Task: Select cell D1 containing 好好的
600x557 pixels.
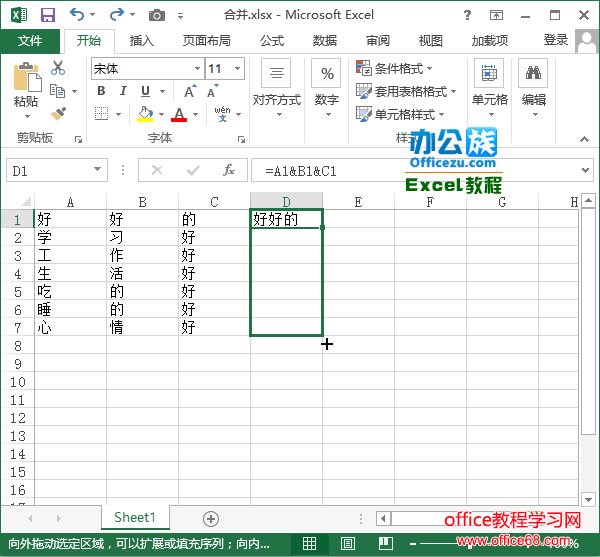Action: click(286, 219)
